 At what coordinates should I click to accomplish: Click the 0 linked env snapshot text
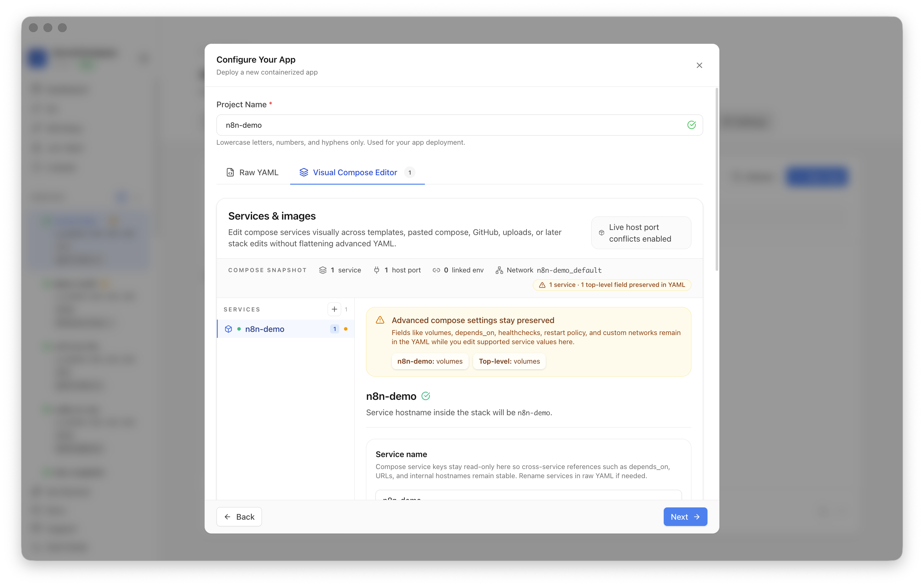(x=464, y=270)
